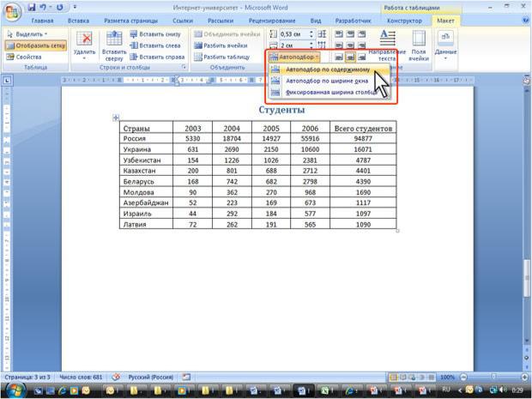The image size is (532, 399).
Task: Insert row below with Вставить снизу
Action: 155,34
